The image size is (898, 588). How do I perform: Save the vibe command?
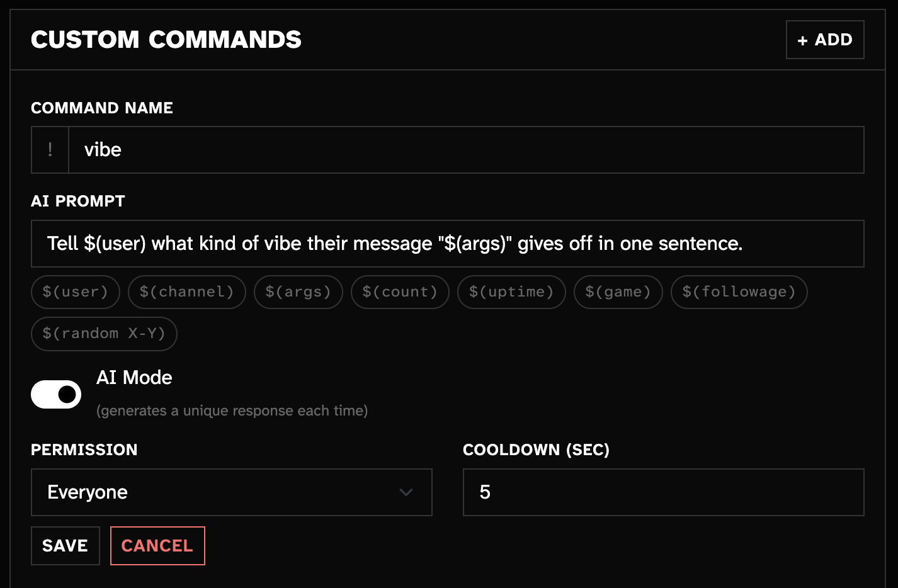(x=65, y=545)
